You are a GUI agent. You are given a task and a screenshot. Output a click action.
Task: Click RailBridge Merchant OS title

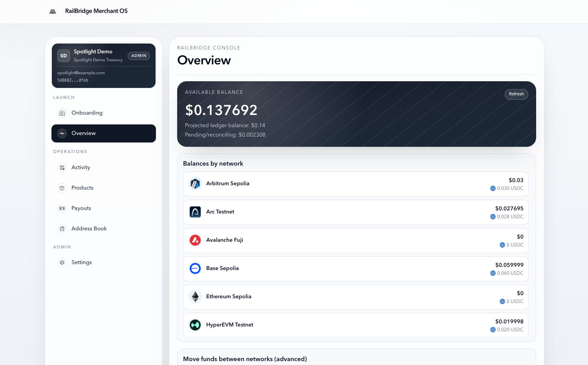point(96,11)
